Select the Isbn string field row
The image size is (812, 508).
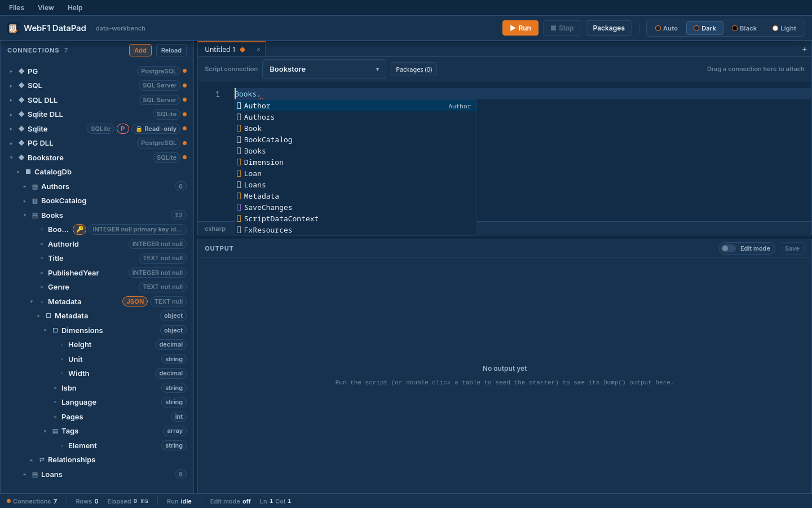coord(97,388)
